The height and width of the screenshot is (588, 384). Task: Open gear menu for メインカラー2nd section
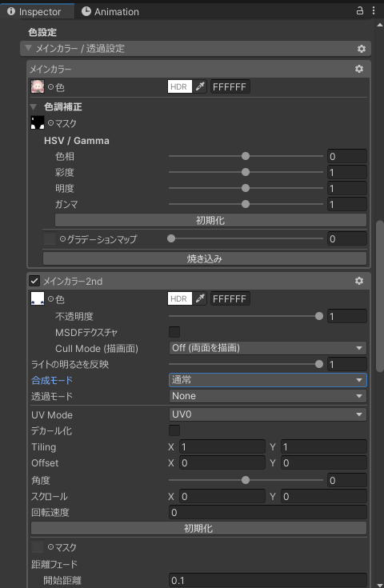359,281
